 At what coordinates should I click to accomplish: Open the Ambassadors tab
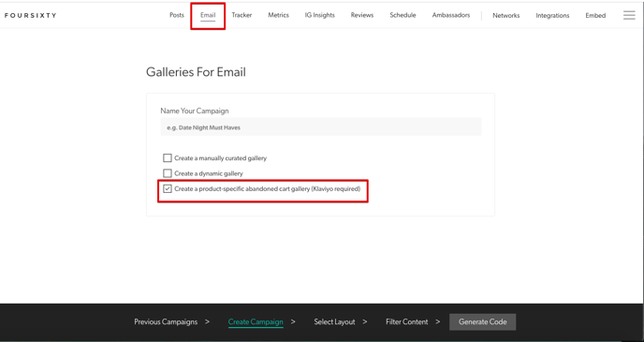[x=451, y=15]
